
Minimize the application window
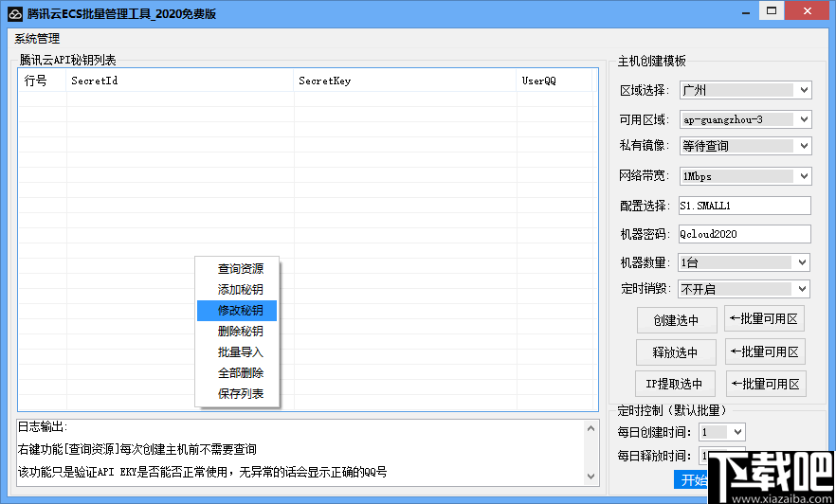coord(746,11)
